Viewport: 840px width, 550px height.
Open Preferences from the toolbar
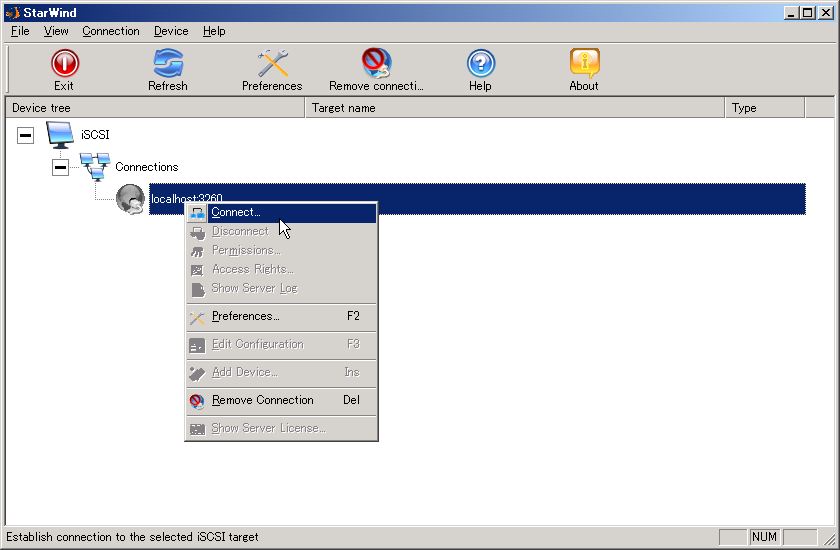272,65
